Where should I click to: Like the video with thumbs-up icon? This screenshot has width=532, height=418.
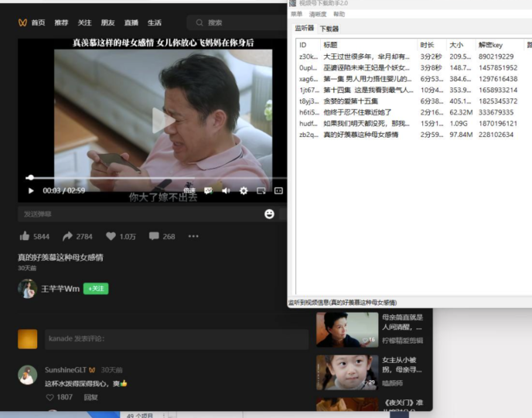tap(24, 236)
